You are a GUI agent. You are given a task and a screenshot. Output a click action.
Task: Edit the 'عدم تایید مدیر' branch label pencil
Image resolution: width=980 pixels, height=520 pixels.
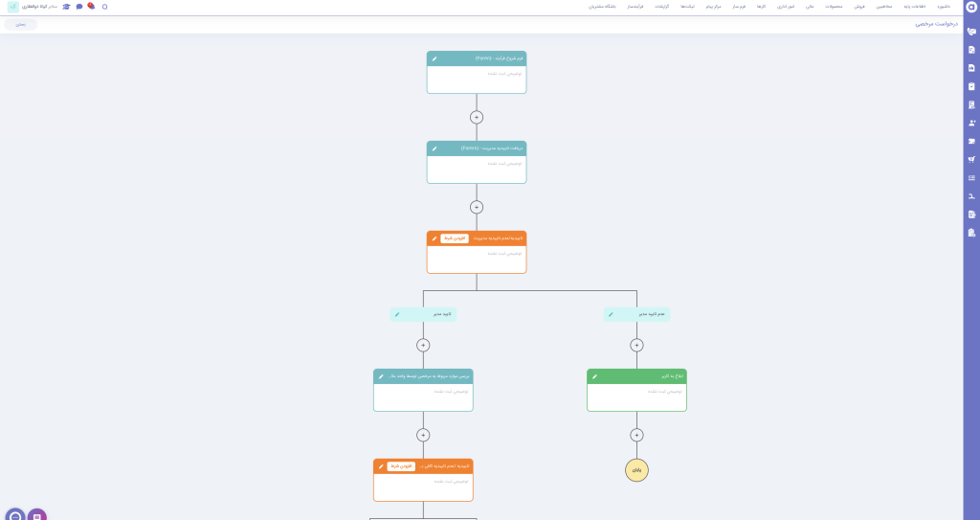(x=611, y=314)
